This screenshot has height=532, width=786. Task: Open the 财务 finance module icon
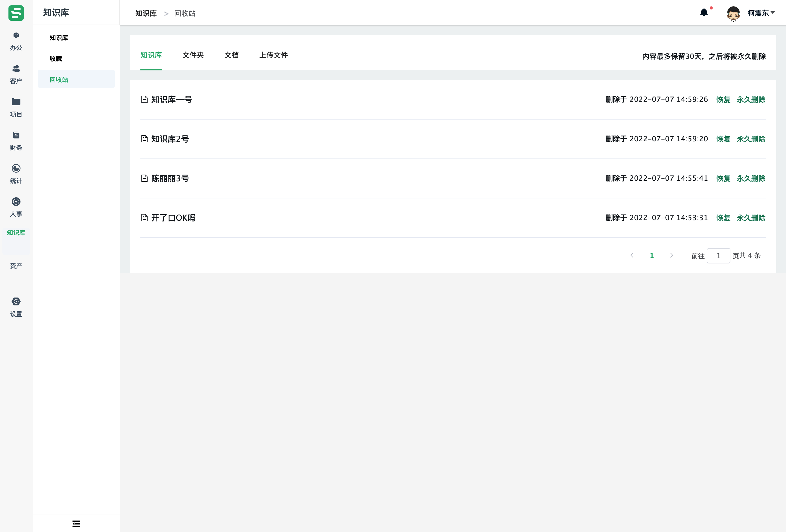(x=16, y=135)
